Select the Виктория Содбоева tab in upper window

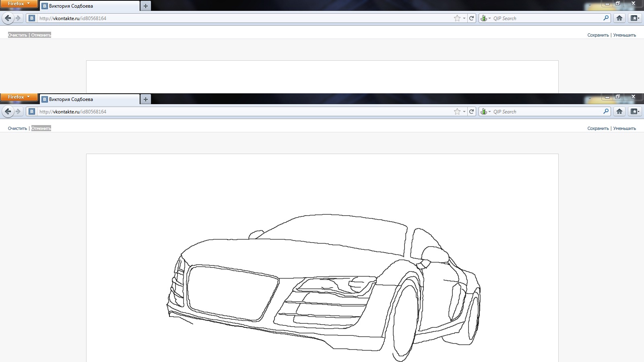tap(89, 6)
